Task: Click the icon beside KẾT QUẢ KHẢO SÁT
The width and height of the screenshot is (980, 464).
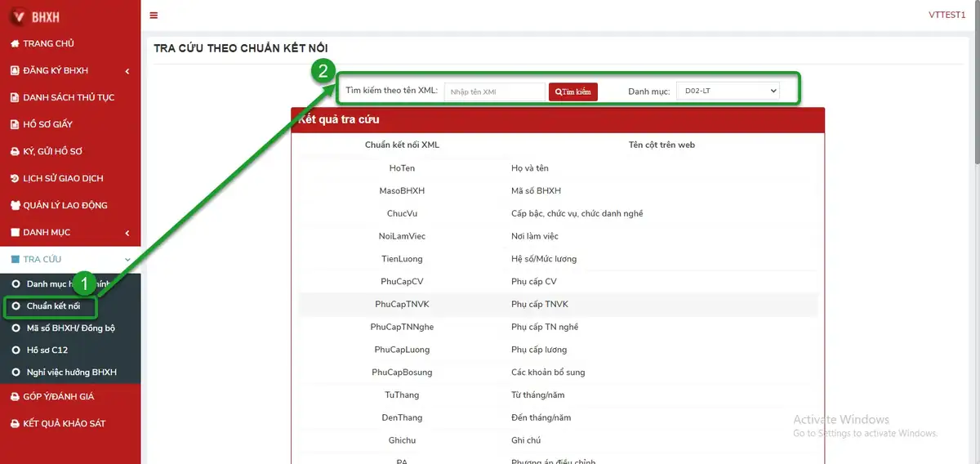Action: (15, 423)
